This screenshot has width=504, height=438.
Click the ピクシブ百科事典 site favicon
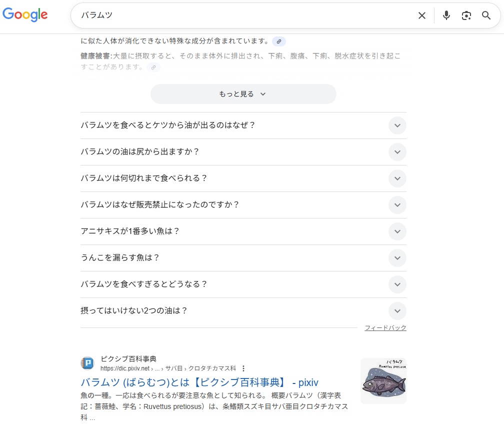(87, 363)
